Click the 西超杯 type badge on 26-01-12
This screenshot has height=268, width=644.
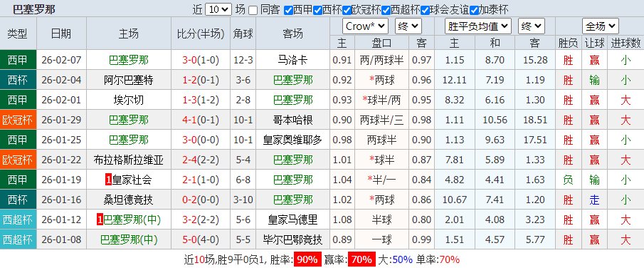click(18, 220)
